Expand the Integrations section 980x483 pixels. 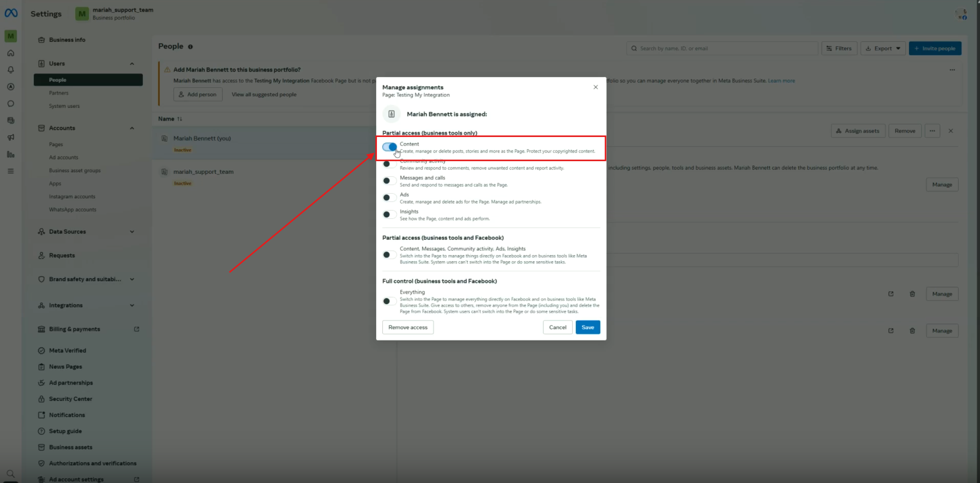(132, 305)
